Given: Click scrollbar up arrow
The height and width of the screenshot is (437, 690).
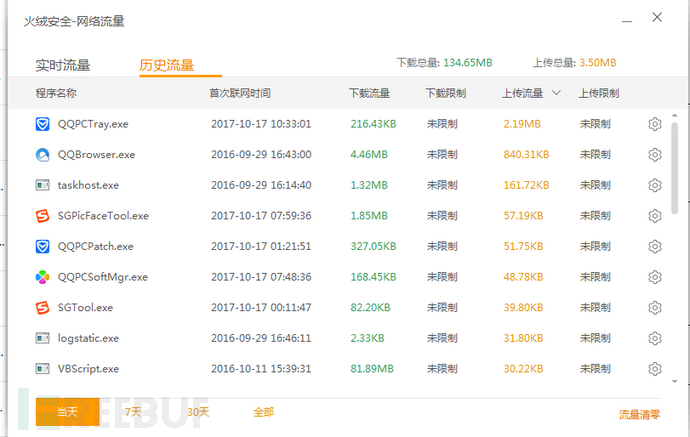Looking at the screenshot, I should tap(675, 115).
